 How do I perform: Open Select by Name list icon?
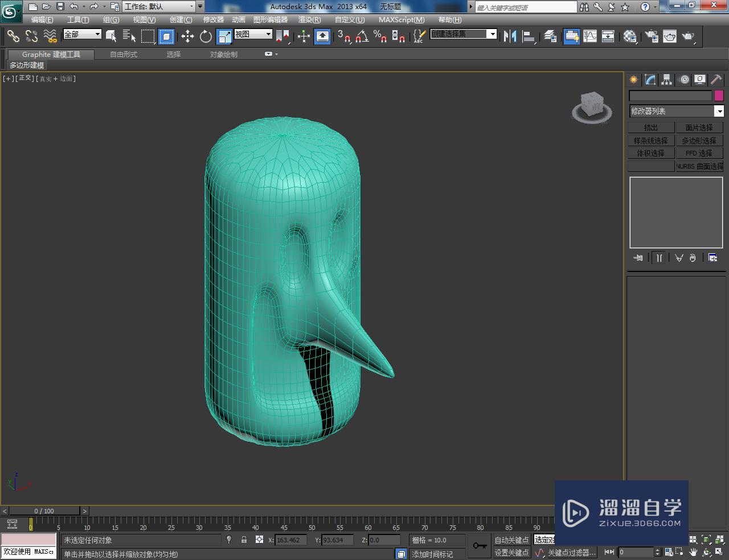[129, 36]
